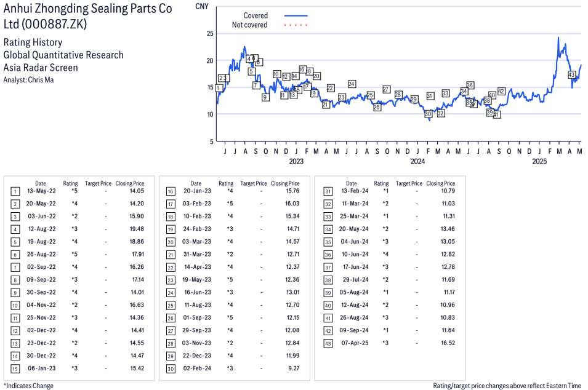Click the date cell 20-Jan-23
This screenshot has height=390, width=588.
(197, 191)
